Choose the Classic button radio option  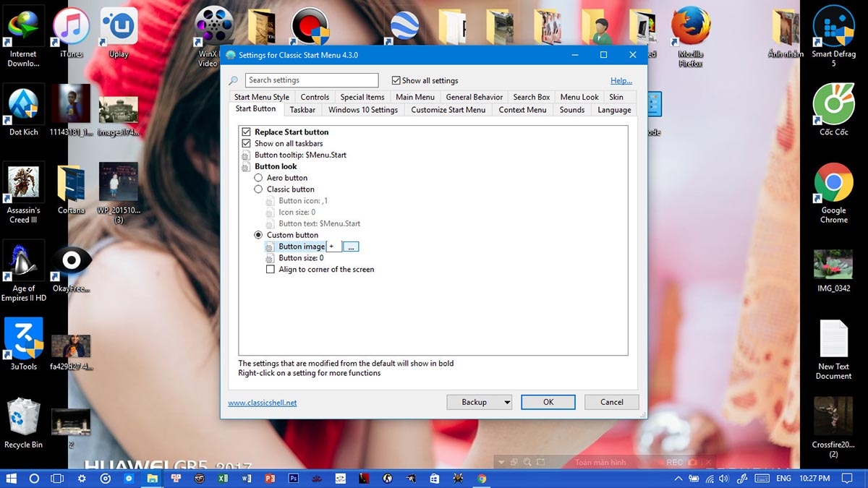258,189
